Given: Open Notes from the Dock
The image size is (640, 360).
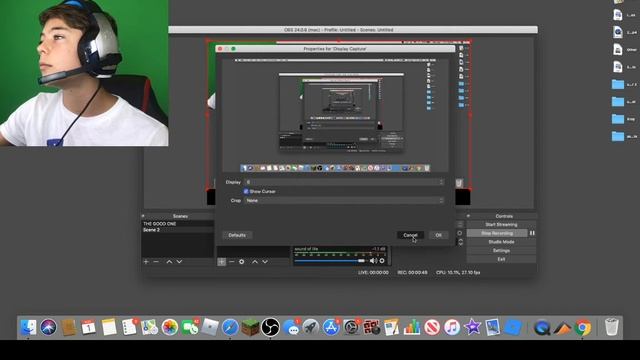Looking at the screenshot, I should (109, 327).
